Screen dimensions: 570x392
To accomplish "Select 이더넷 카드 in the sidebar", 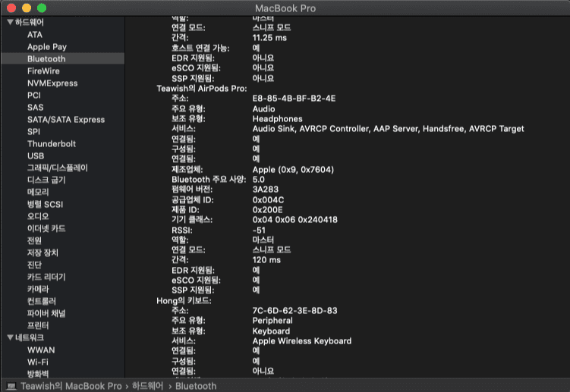I will pyautogui.click(x=46, y=228).
